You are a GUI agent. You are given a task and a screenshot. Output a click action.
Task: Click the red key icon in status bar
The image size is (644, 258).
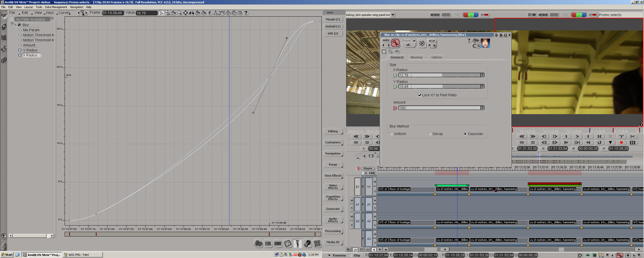[620, 255]
